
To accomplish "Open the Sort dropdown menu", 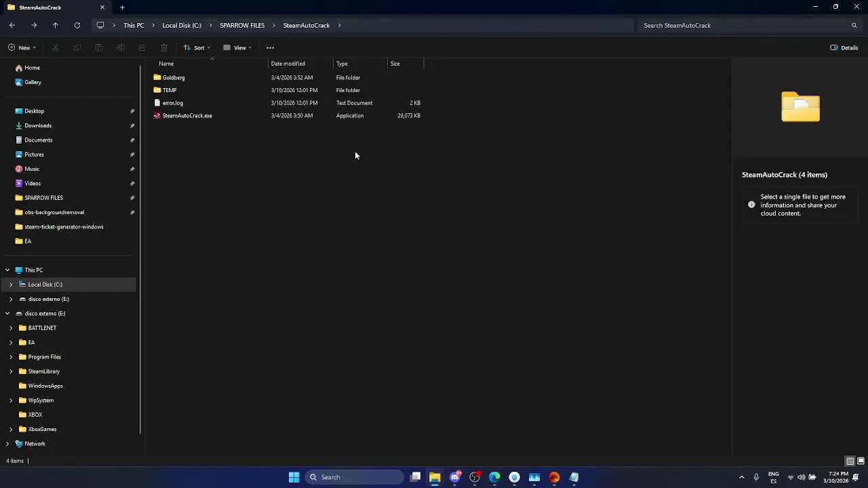I will pyautogui.click(x=197, y=47).
